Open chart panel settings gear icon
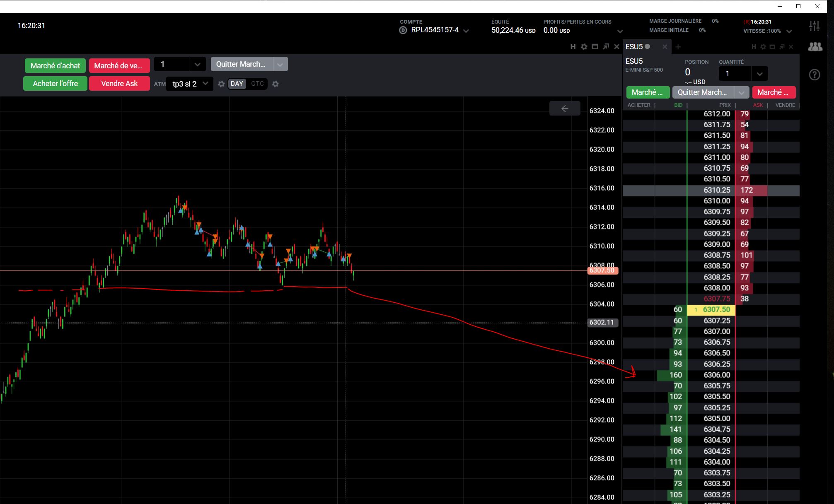This screenshot has height=504, width=834. (584, 47)
